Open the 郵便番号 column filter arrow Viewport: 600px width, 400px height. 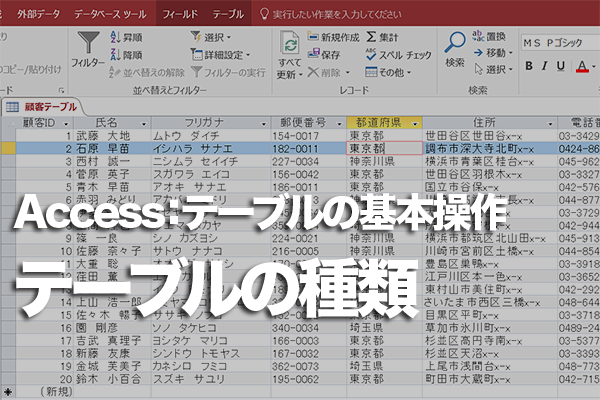339,124
